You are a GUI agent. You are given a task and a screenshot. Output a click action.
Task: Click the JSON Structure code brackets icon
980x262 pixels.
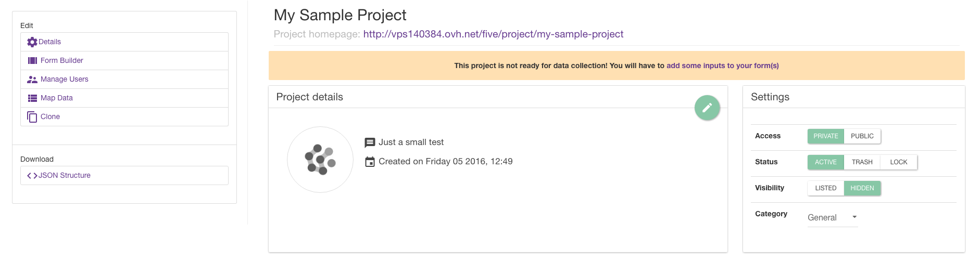(x=32, y=176)
